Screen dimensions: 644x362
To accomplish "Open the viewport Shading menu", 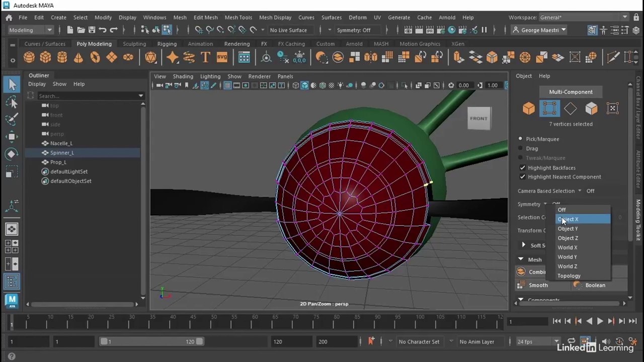I will [183, 76].
